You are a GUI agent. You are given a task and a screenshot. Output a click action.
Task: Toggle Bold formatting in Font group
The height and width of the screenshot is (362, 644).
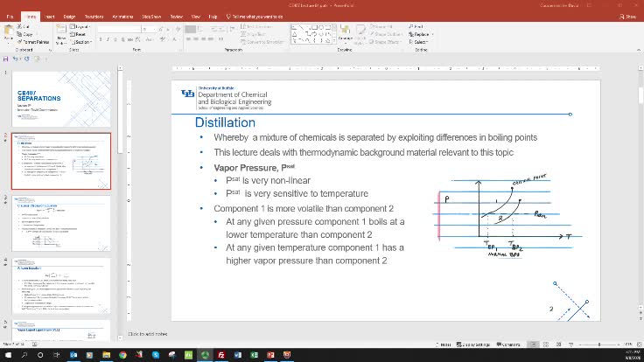click(101, 39)
